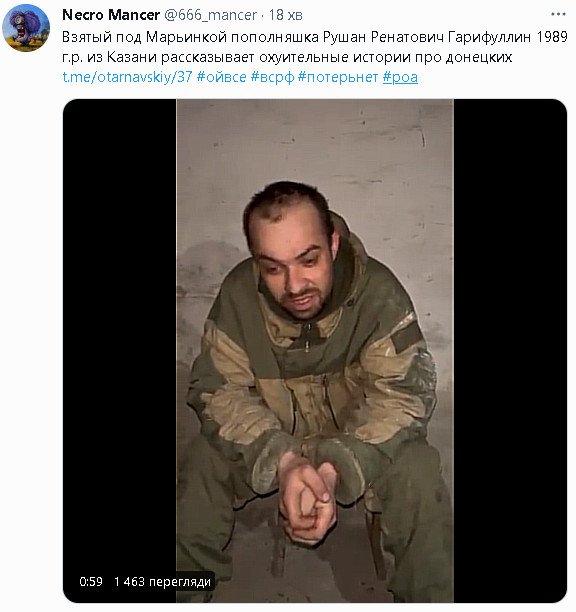This screenshot has height=612, width=576.
Task: Open the #потерьнет hashtag
Action: click(x=338, y=77)
